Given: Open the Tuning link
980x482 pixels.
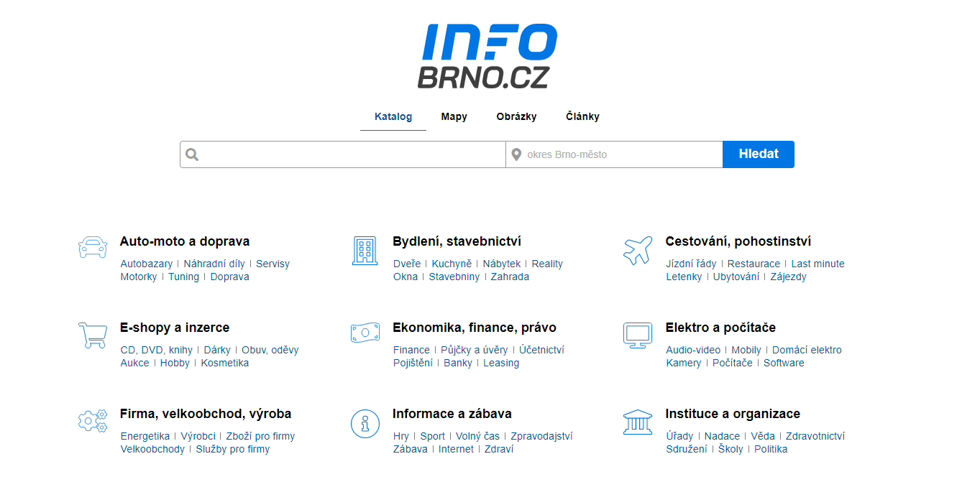Looking at the screenshot, I should pyautogui.click(x=184, y=277).
